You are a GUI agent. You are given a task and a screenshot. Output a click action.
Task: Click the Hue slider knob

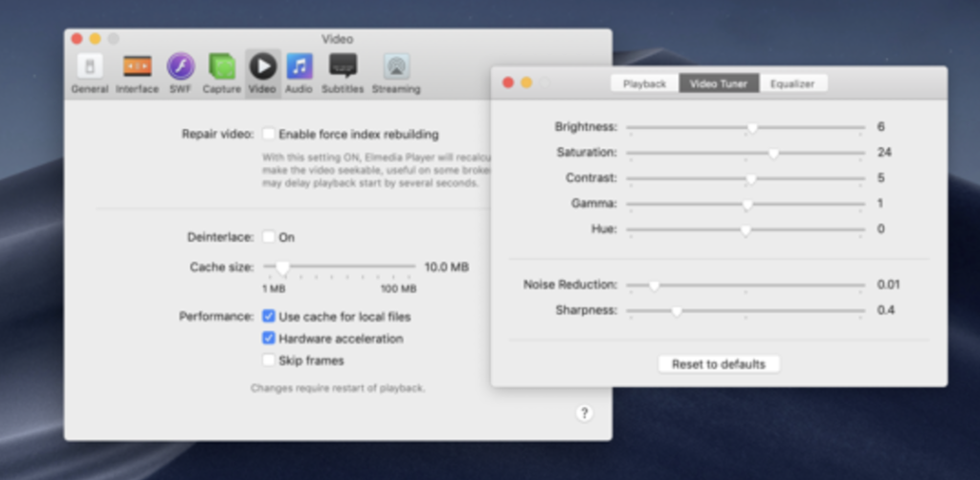click(745, 230)
